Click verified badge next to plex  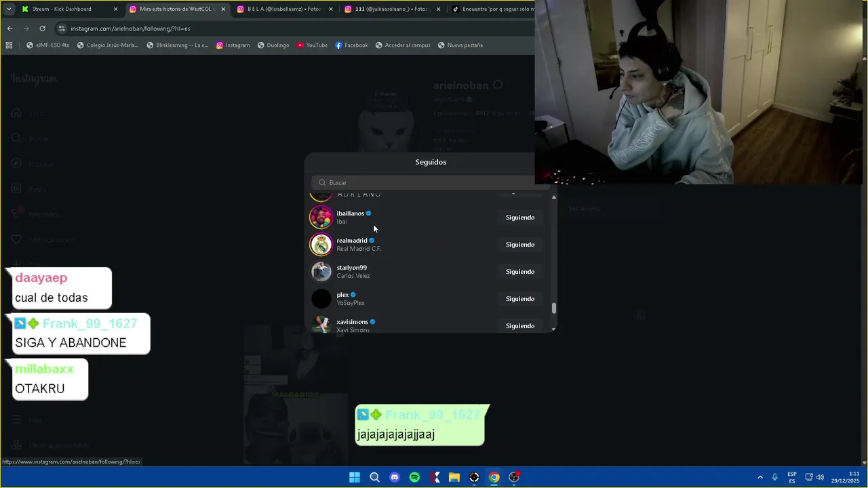(353, 295)
